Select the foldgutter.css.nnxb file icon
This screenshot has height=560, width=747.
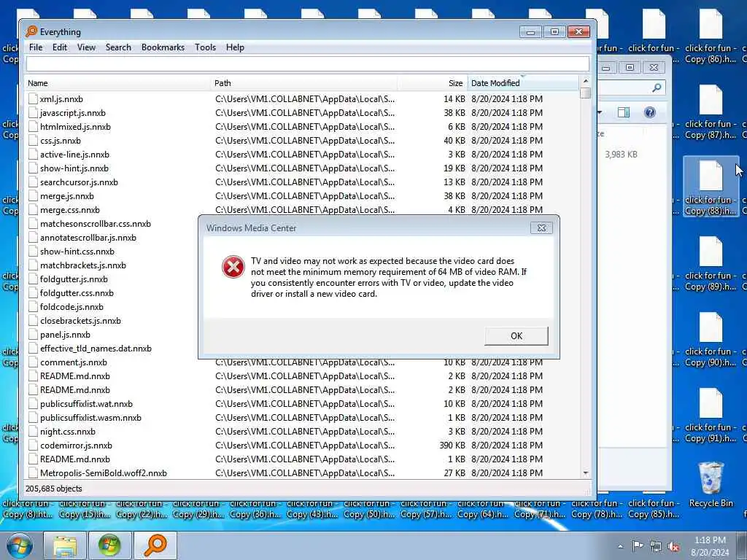(x=33, y=292)
